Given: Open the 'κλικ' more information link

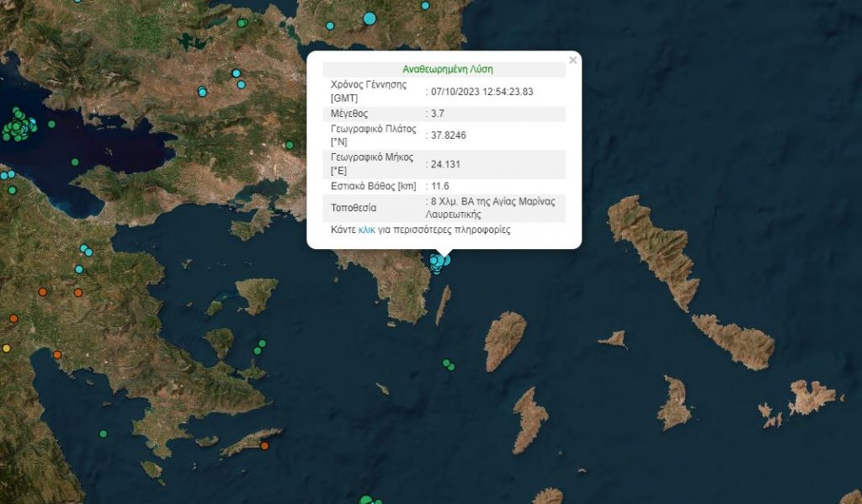Looking at the screenshot, I should [367, 229].
